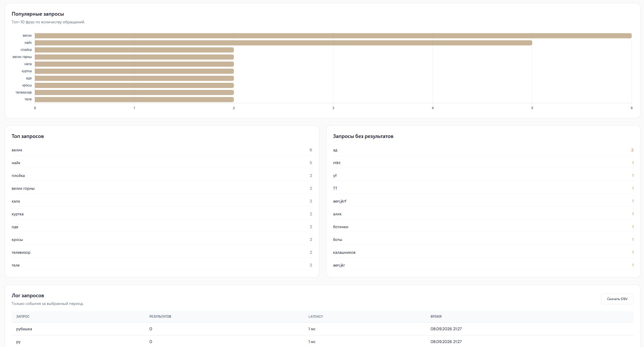Select телевизор in Топ запросов list

[x=162, y=252]
